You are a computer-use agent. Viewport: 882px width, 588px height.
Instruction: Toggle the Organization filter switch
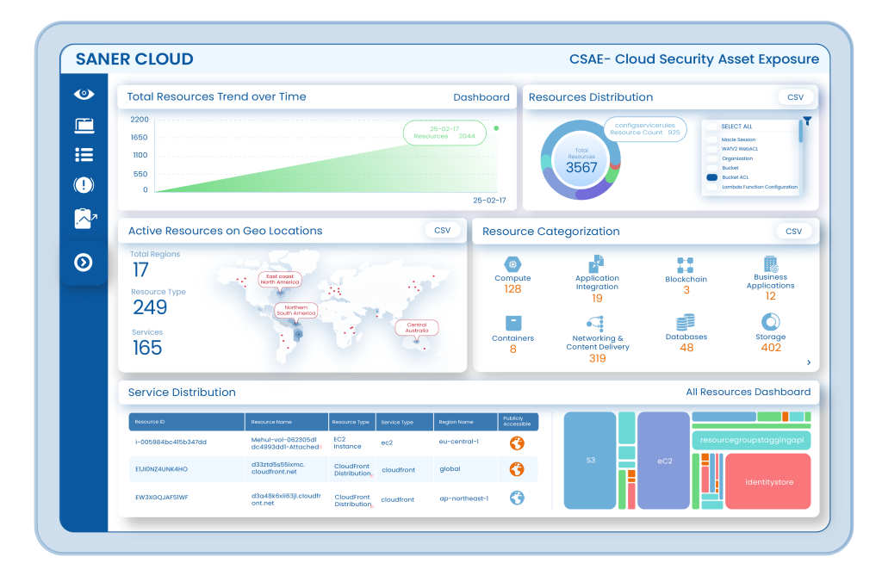click(x=712, y=158)
